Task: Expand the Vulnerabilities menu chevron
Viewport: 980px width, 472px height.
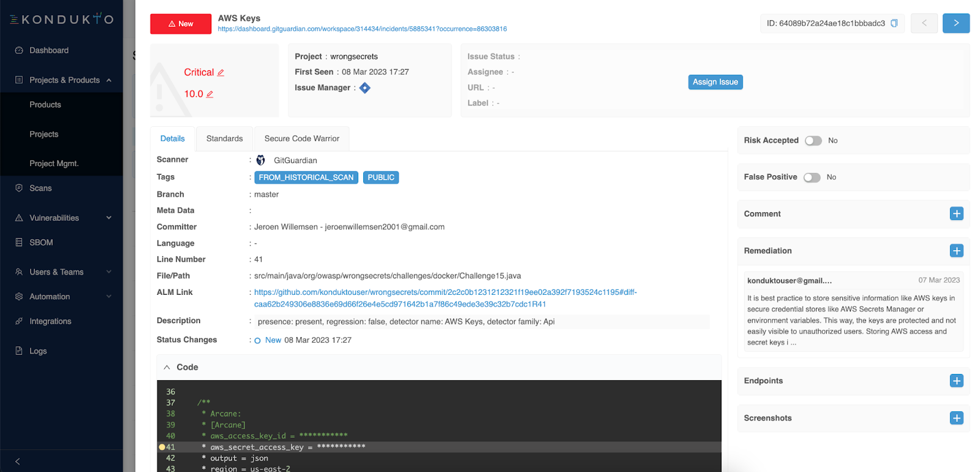Action: click(109, 218)
